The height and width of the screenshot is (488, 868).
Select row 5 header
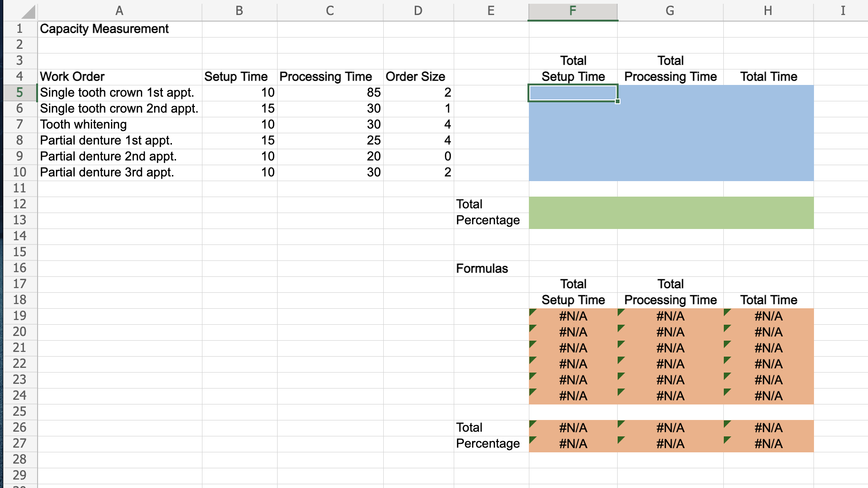point(20,93)
